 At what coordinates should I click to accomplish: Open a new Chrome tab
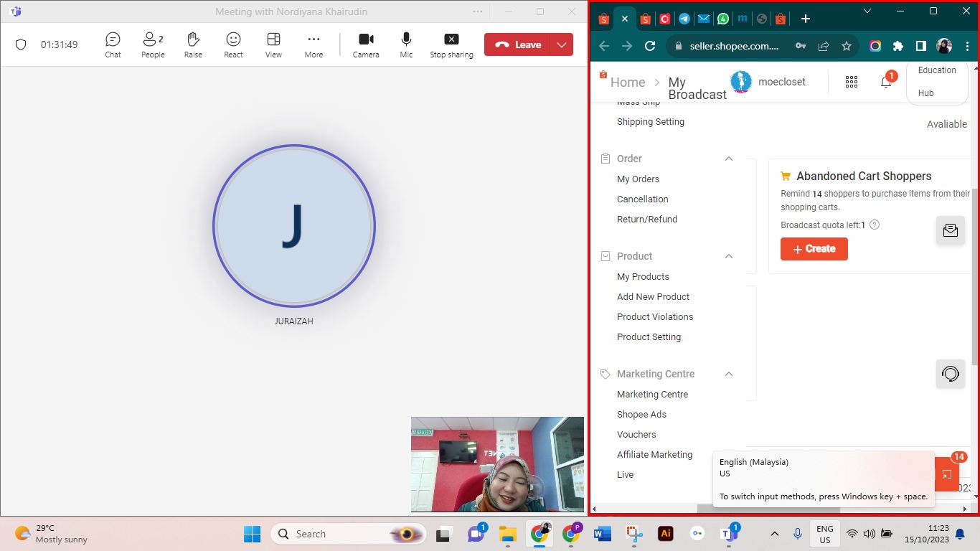pos(806,19)
